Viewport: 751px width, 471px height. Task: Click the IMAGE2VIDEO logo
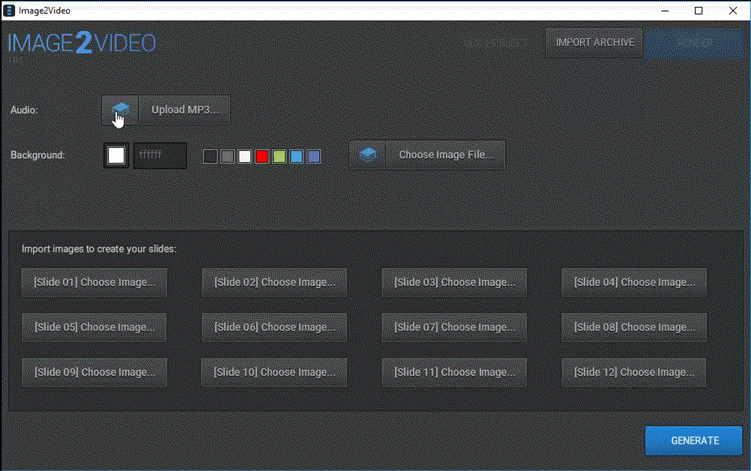pos(81,43)
